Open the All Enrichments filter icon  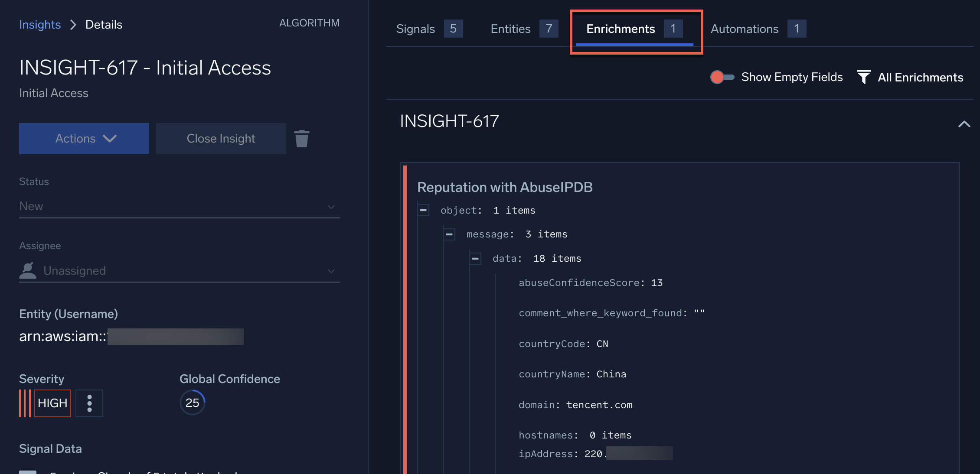pyautogui.click(x=865, y=77)
